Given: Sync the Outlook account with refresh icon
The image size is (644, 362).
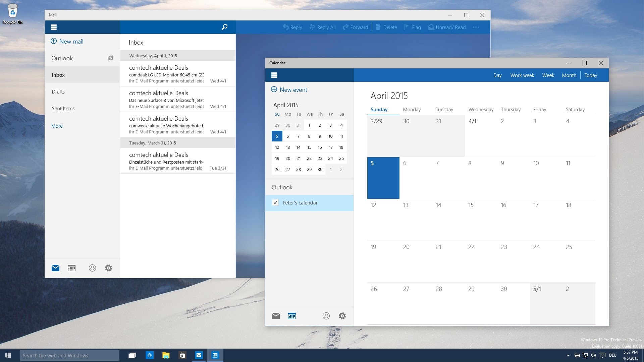Looking at the screenshot, I should (111, 58).
